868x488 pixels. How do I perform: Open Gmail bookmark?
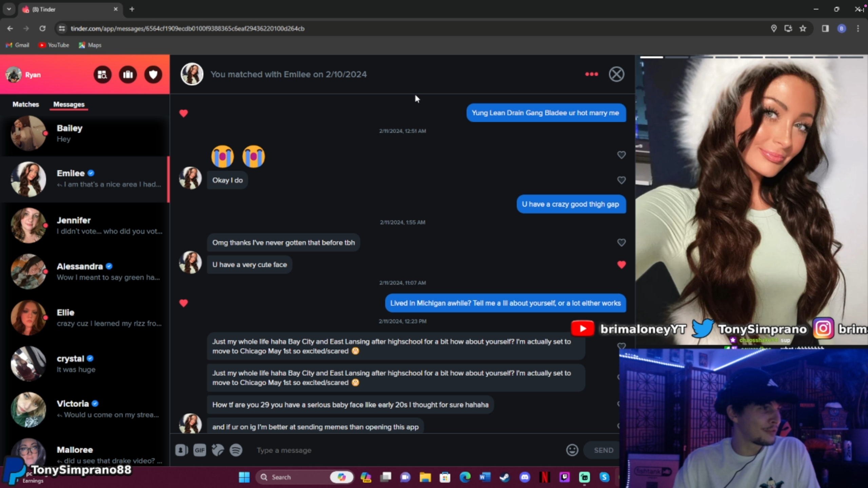click(x=18, y=45)
